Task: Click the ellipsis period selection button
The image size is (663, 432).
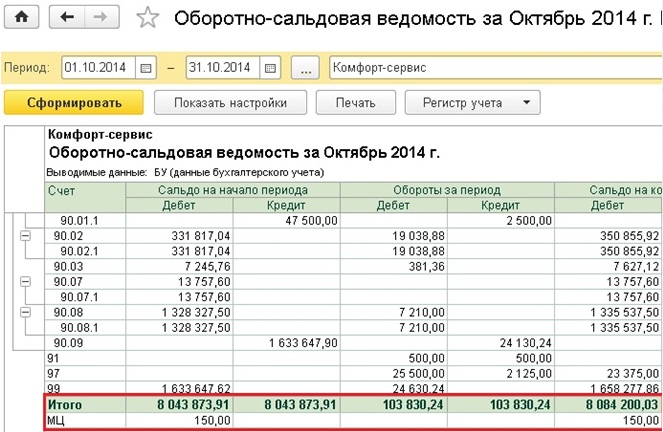Action: (307, 68)
